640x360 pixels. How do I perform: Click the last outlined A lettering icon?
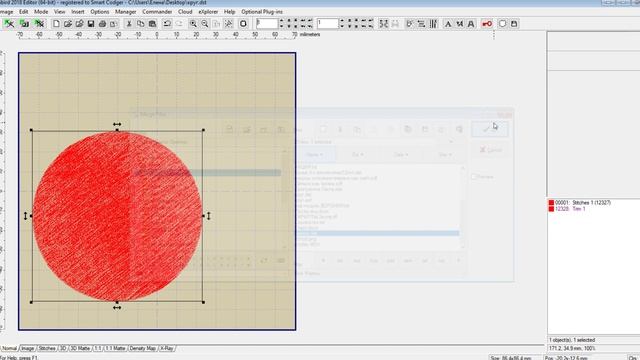[x=471, y=24]
